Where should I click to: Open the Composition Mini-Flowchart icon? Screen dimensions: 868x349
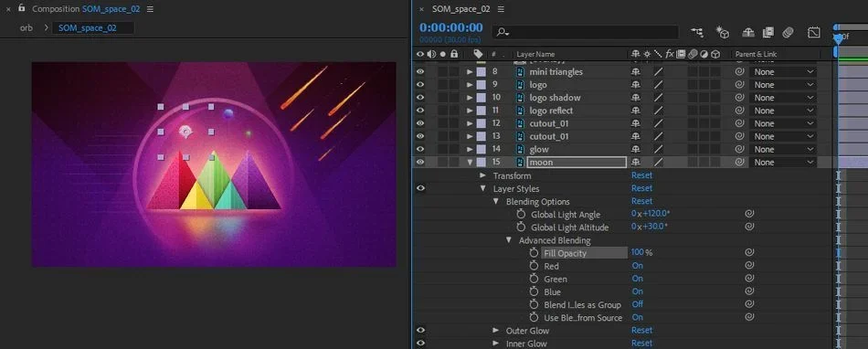coord(697,33)
